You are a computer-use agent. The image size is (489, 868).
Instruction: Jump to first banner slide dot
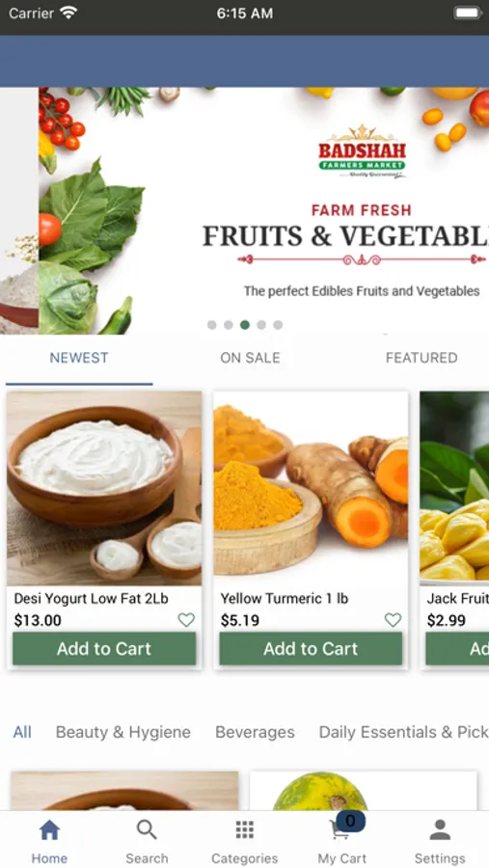(211, 325)
